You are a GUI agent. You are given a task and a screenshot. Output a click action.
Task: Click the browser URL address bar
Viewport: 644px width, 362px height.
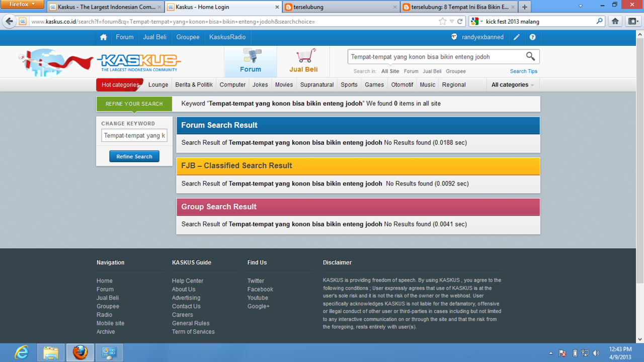231,22
